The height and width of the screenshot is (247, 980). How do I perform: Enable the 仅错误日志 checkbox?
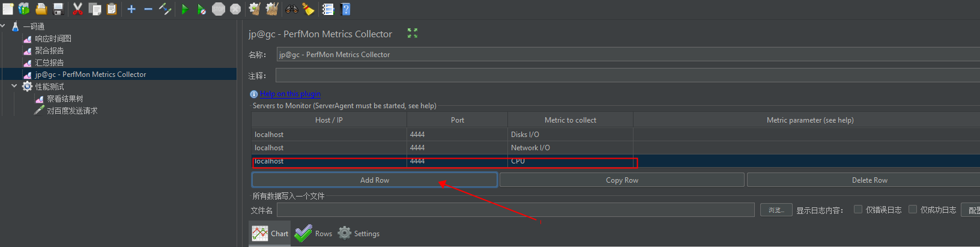[x=858, y=209]
